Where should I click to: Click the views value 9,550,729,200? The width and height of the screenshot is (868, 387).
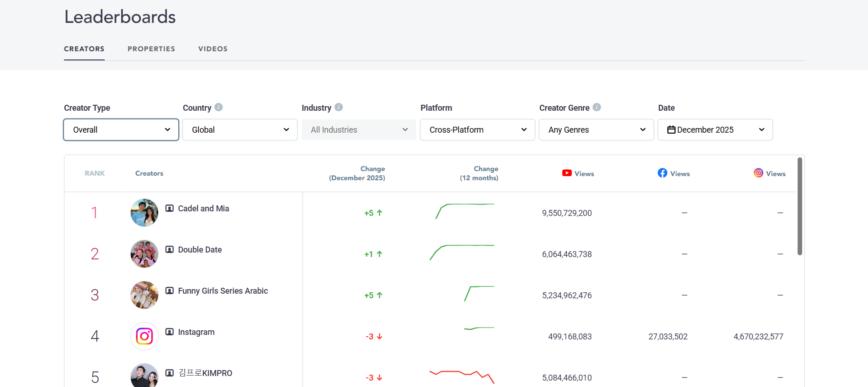567,213
